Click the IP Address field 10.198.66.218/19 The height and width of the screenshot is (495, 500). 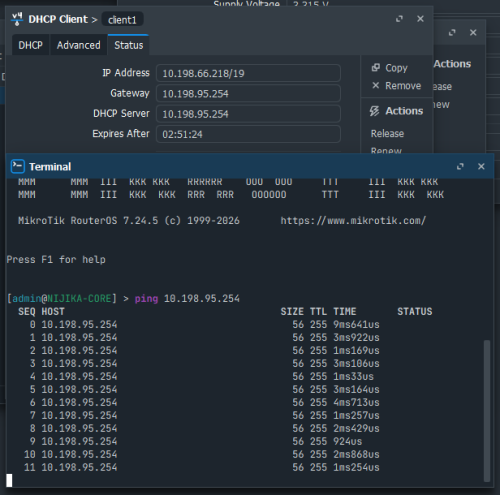click(248, 73)
